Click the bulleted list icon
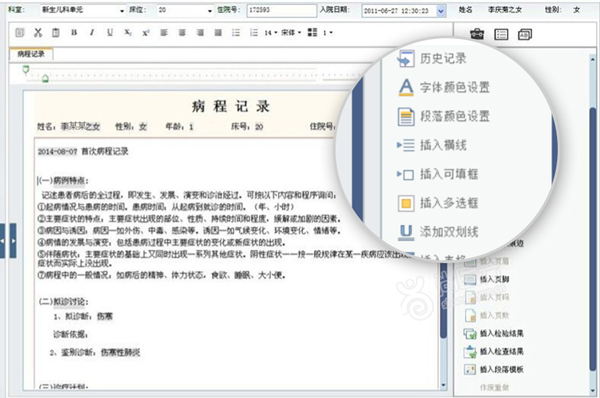Screen dimensions: 600x398 click(236, 33)
